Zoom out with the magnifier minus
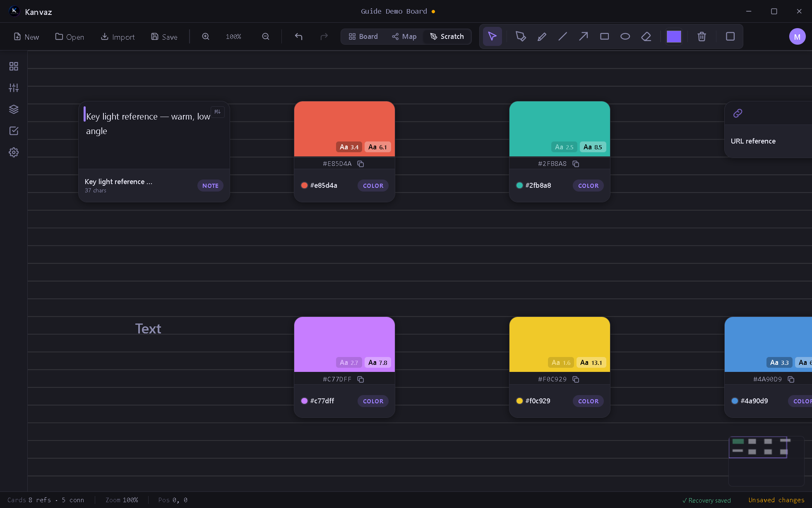This screenshot has width=812, height=508. (266, 36)
